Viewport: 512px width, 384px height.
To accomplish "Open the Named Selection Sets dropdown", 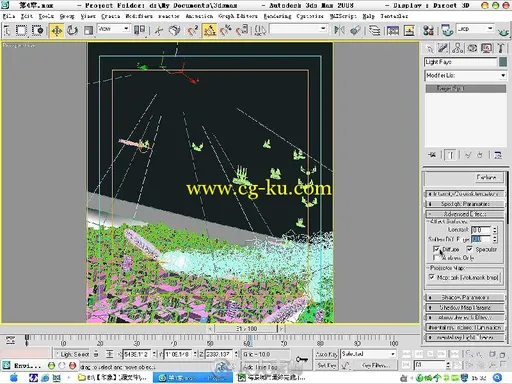I will [298, 29].
